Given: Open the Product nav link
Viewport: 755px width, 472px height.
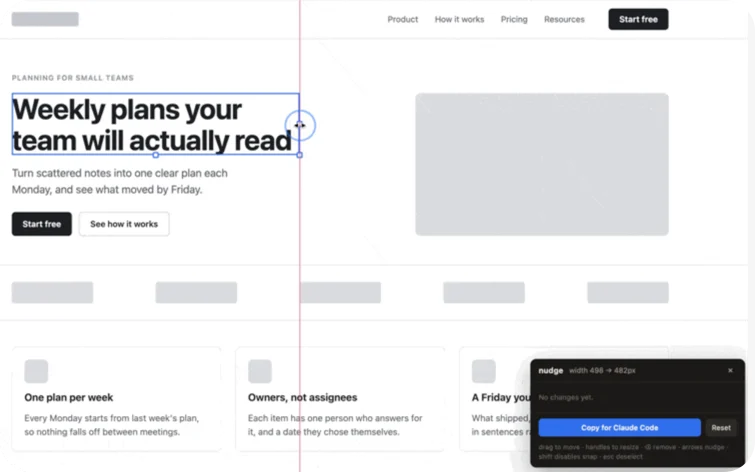Looking at the screenshot, I should coord(403,19).
